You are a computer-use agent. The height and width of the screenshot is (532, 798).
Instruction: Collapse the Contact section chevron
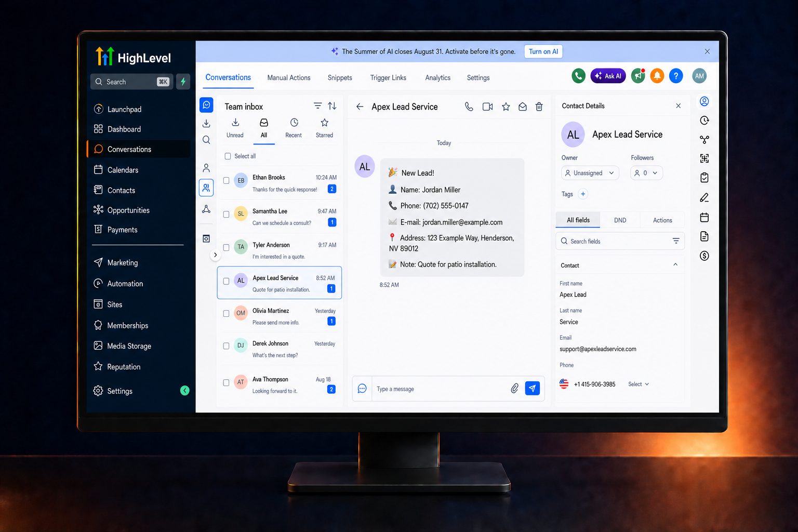[x=675, y=264]
